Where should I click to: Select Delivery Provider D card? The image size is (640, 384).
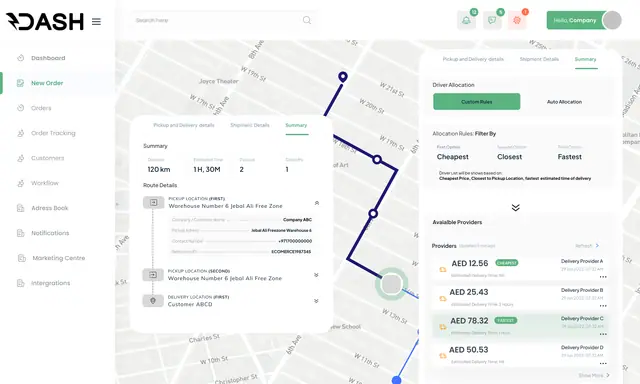[x=520, y=355]
